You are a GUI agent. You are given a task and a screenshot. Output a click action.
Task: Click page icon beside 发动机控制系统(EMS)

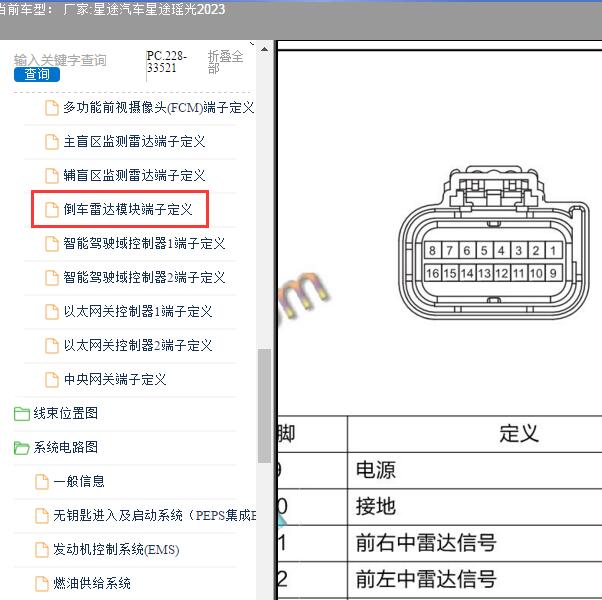pyautogui.click(x=41, y=550)
